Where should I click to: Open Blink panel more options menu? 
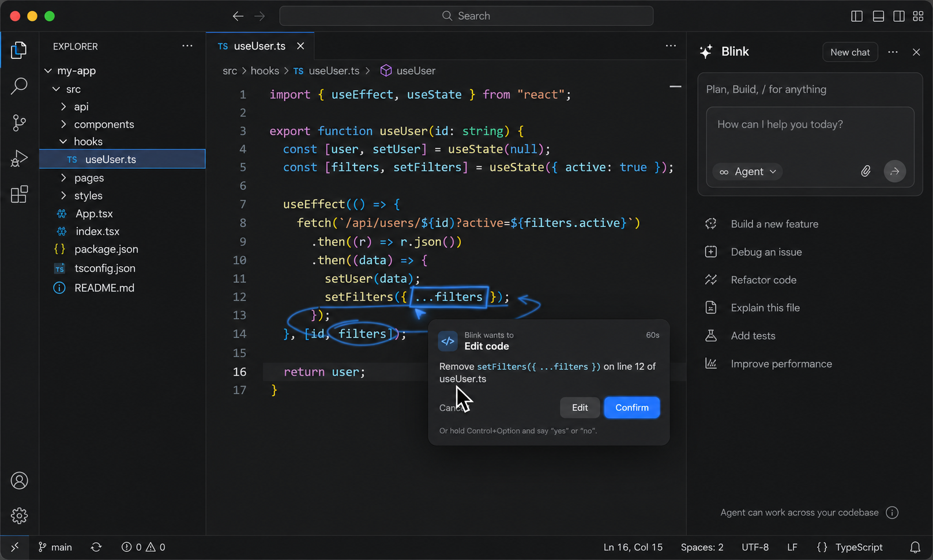893,52
